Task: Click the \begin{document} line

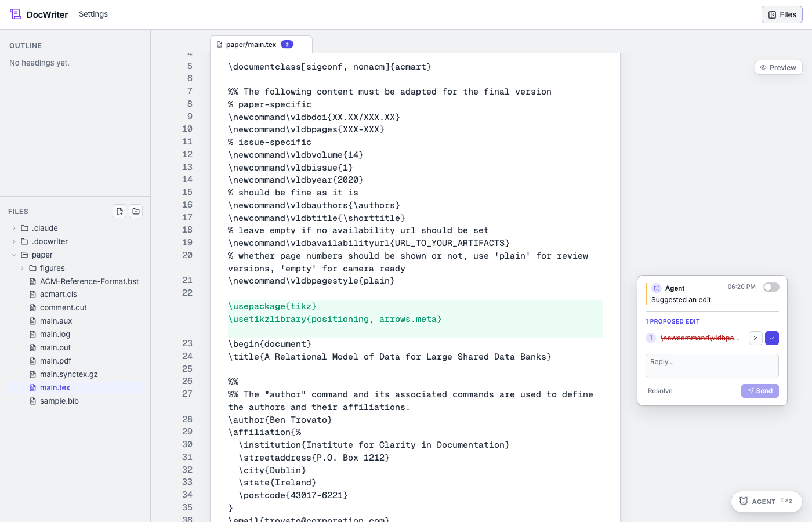Action: tap(270, 344)
